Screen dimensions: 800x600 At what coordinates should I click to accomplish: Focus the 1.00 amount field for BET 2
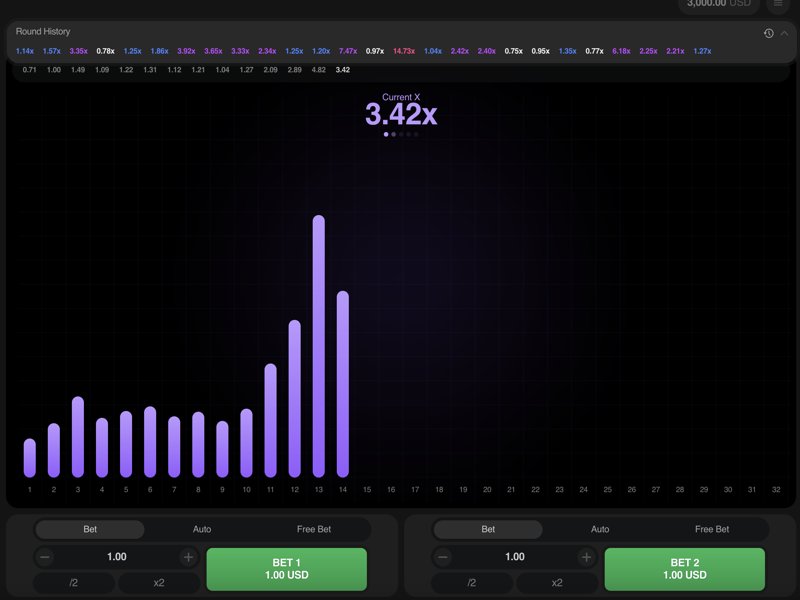point(515,557)
